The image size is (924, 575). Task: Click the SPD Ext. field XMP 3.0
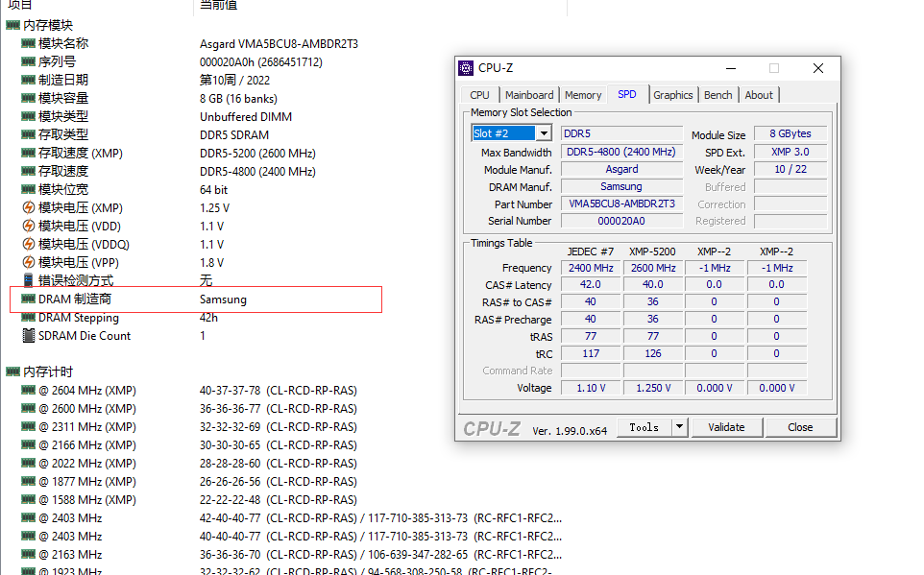790,152
